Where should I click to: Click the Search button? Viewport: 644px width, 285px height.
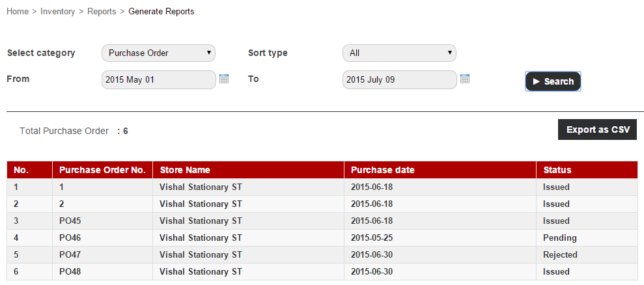(x=553, y=81)
